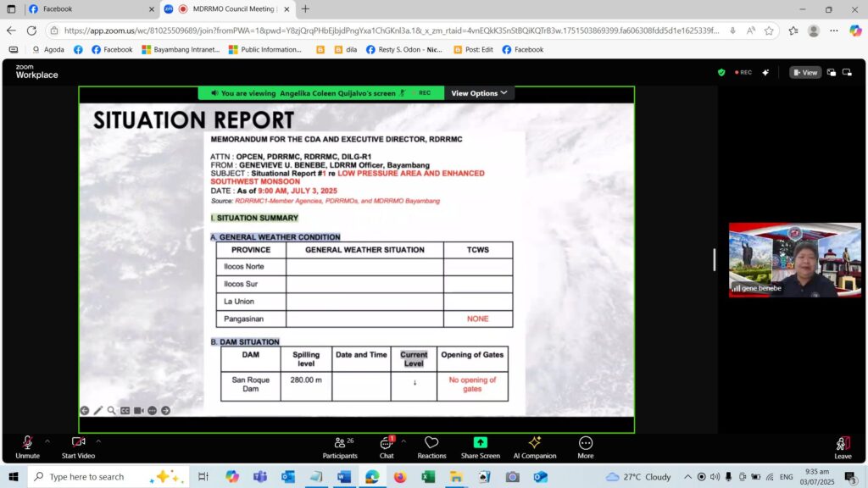This screenshot has height=488, width=868.
Task: Open File Explorer from the taskbar
Action: click(x=456, y=476)
